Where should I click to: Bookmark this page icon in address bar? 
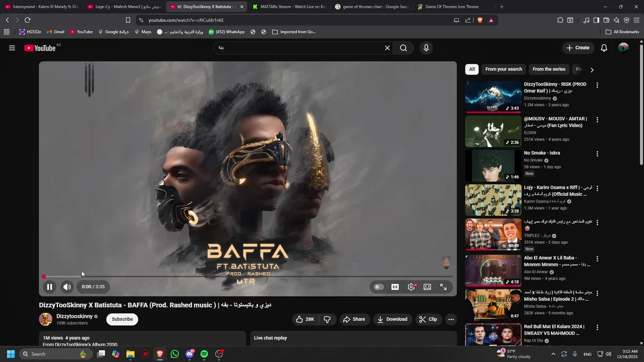coord(128,20)
